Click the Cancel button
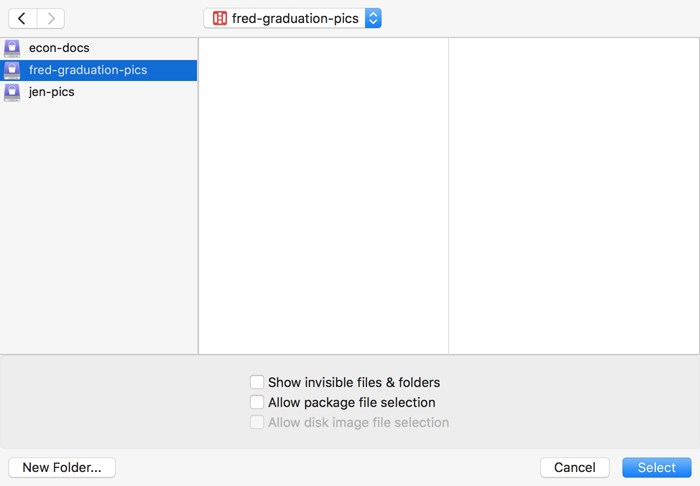 [x=575, y=467]
